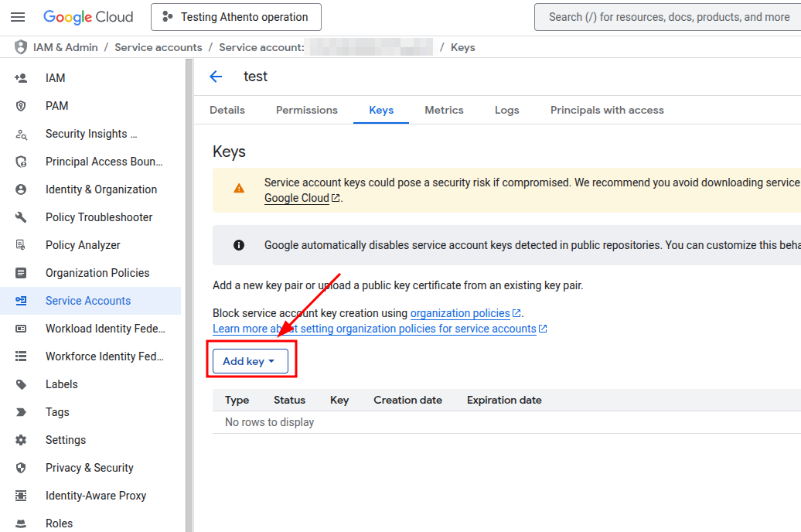Open the Testing Athento operation project picker
The height and width of the screenshot is (532, 801).
(236, 17)
